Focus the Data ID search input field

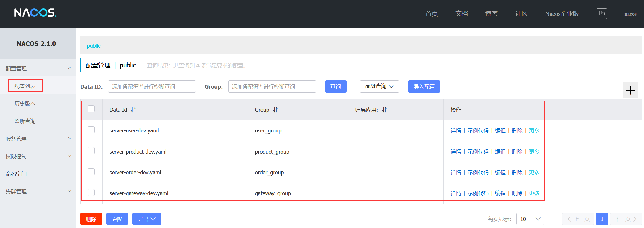[152, 86]
